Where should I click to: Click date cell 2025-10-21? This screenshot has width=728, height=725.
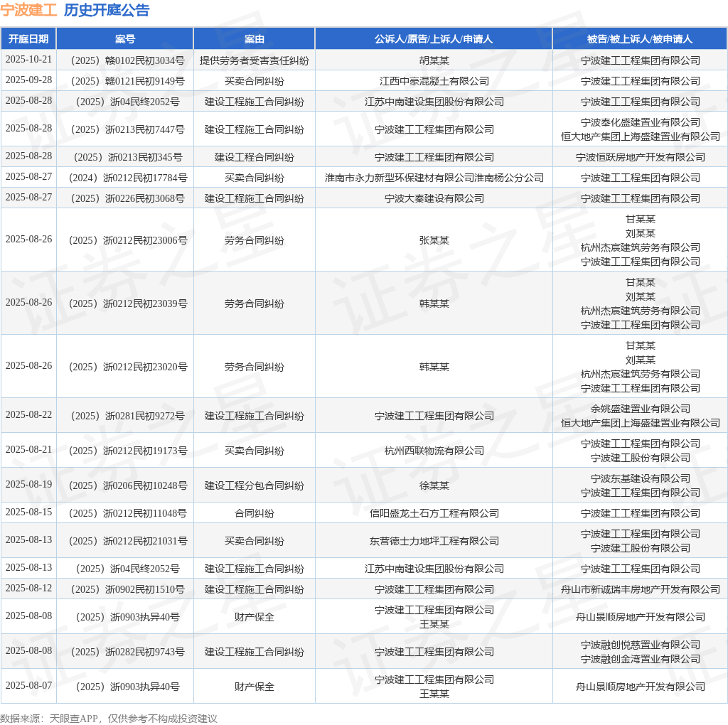(28, 60)
